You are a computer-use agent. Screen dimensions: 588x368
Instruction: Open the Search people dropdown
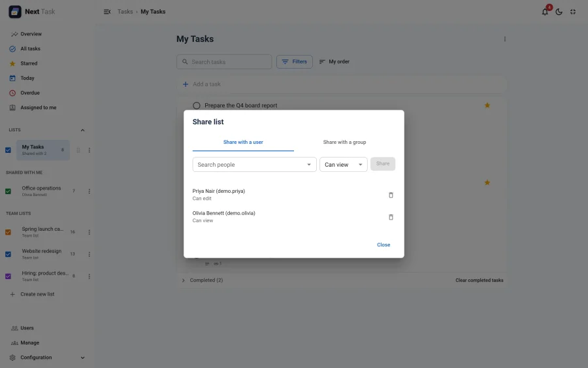[254, 165]
